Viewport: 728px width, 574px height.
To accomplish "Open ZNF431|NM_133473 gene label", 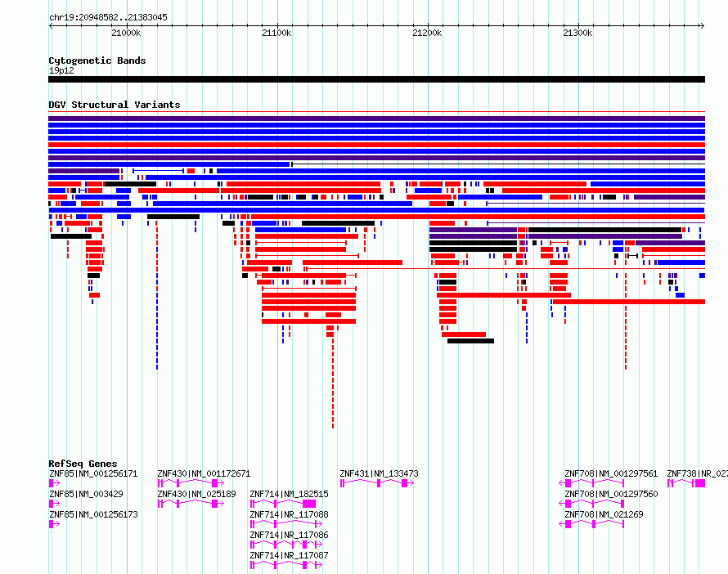I will [x=379, y=473].
